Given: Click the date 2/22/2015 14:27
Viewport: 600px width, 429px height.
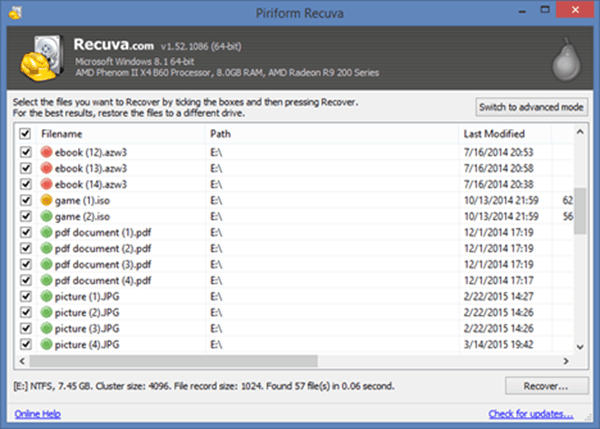Looking at the screenshot, I should click(x=498, y=297).
